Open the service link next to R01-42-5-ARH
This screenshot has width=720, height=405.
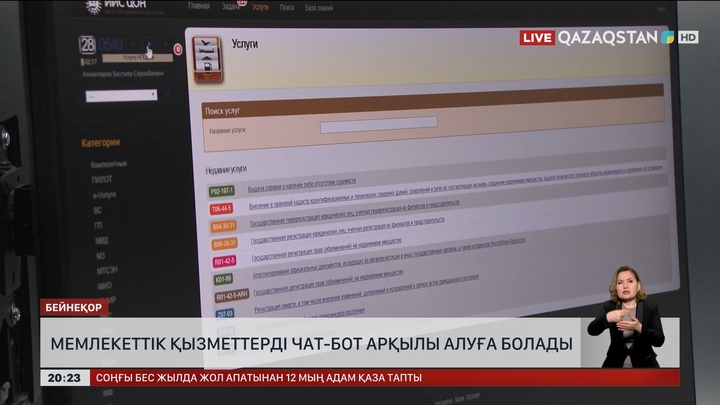[328, 282]
